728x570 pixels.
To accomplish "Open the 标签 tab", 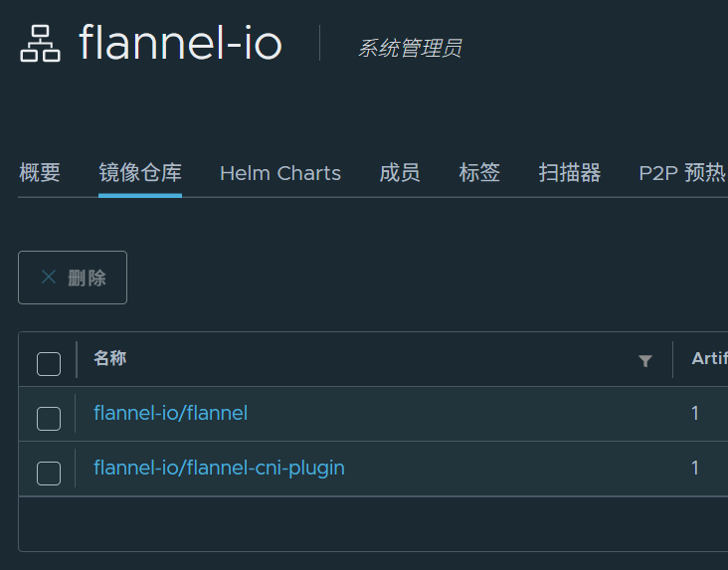I will 479,173.
